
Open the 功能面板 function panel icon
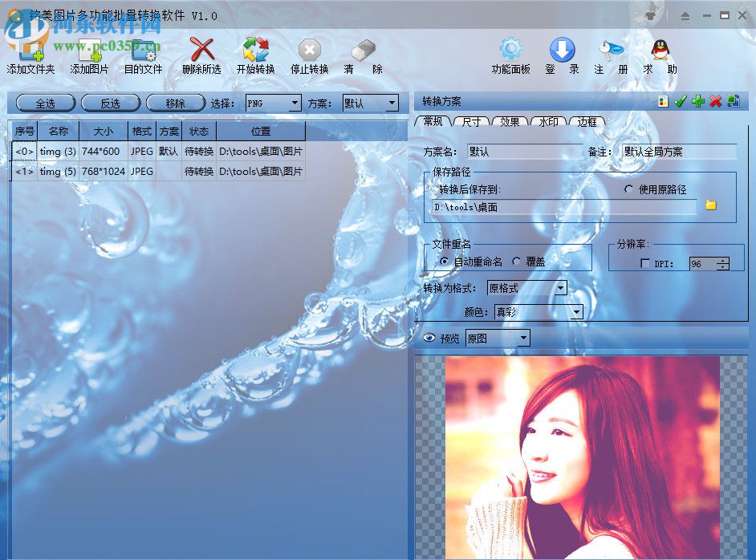511,50
